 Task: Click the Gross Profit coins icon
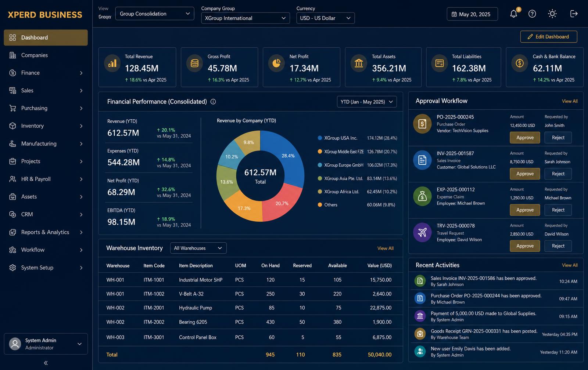tap(195, 64)
